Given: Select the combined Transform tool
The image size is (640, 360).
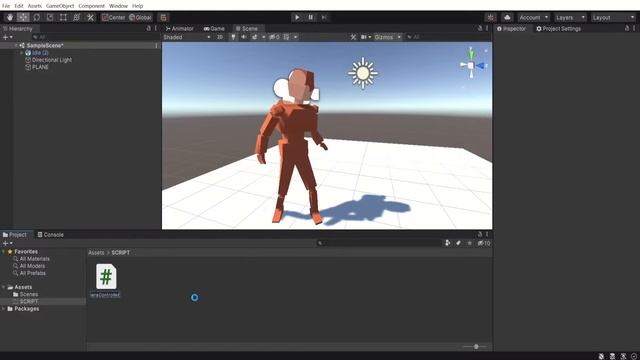Looking at the screenshot, I should pos(77,18).
